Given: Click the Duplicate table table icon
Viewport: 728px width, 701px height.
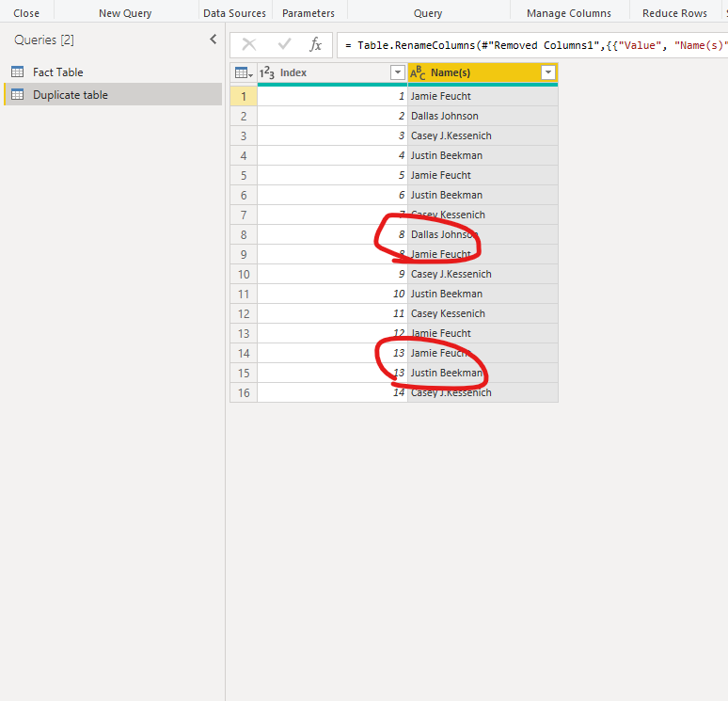Looking at the screenshot, I should 18,95.
